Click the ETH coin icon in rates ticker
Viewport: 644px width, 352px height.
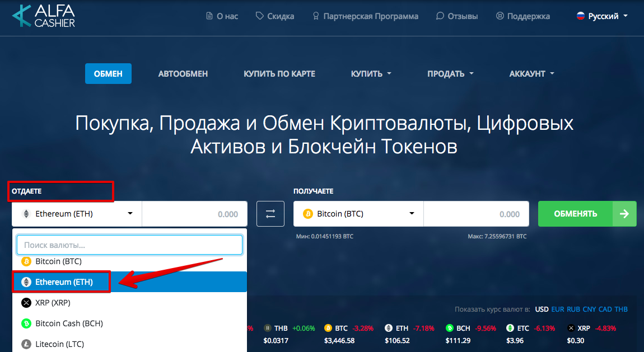click(x=389, y=328)
